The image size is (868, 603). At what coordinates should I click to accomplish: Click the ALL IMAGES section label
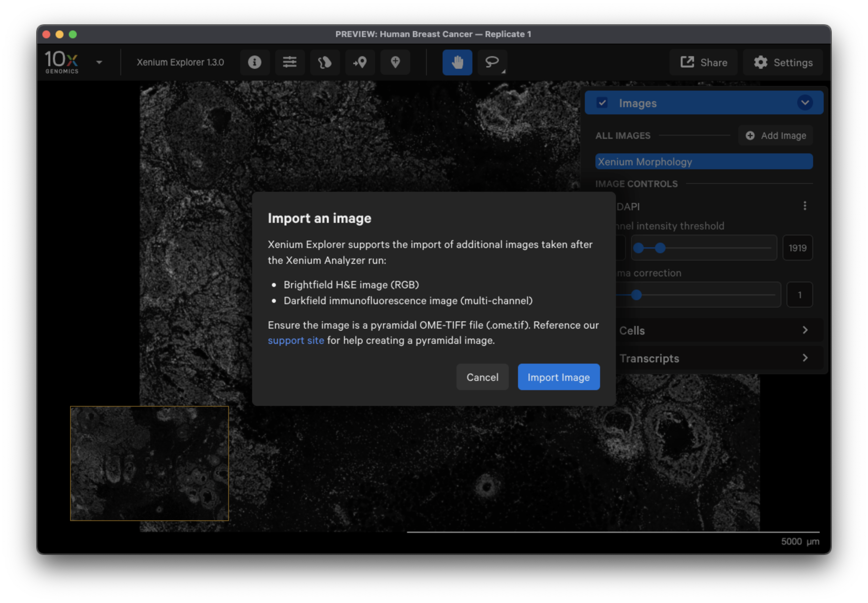(623, 135)
